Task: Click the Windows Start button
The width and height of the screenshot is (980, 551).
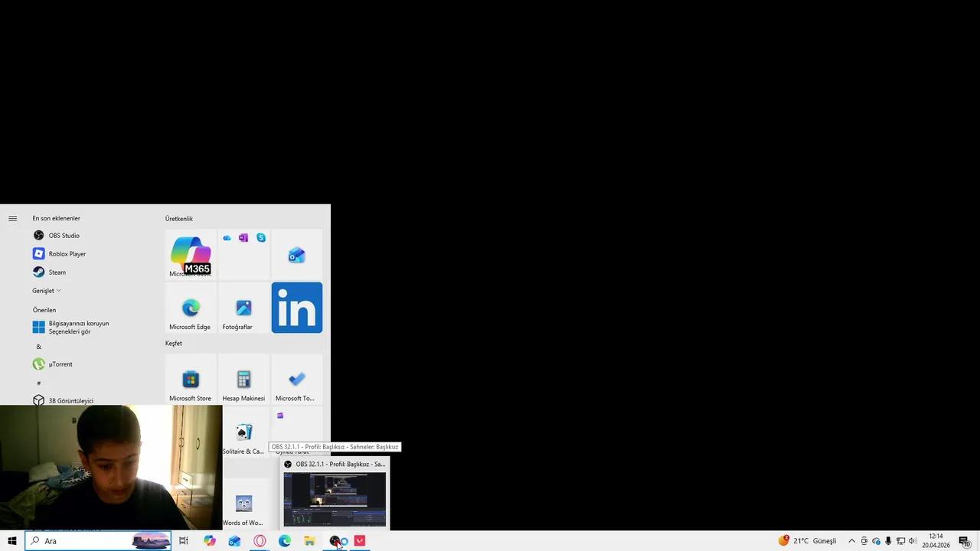Action: (x=12, y=541)
